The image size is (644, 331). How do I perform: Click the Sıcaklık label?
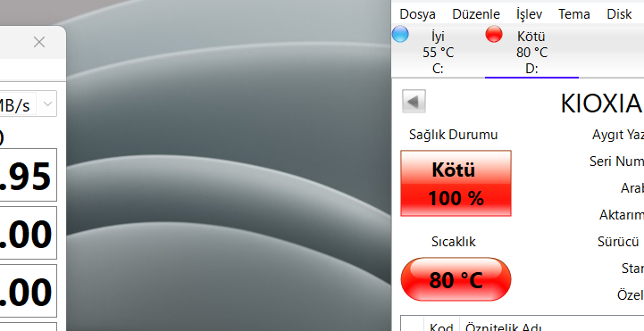454,242
